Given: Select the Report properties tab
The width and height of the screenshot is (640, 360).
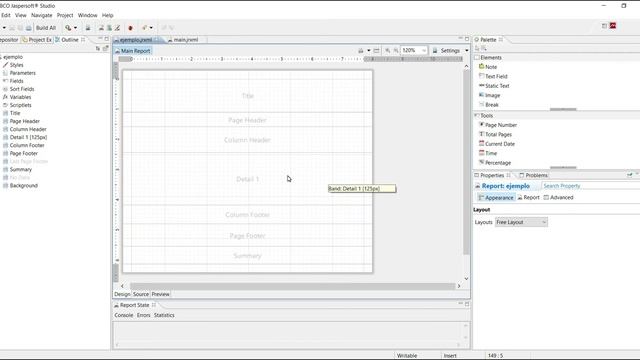Looking at the screenshot, I should click(x=529, y=197).
